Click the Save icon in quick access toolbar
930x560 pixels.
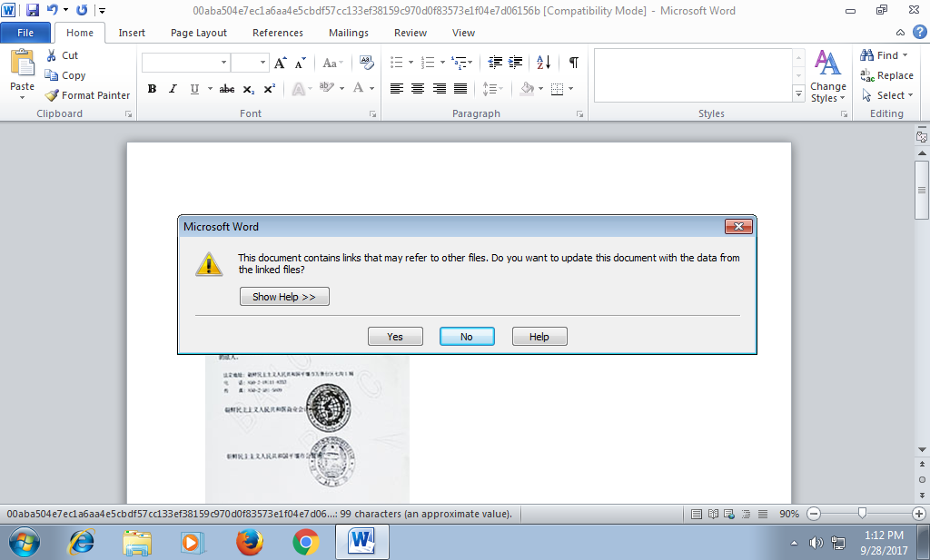click(x=33, y=11)
